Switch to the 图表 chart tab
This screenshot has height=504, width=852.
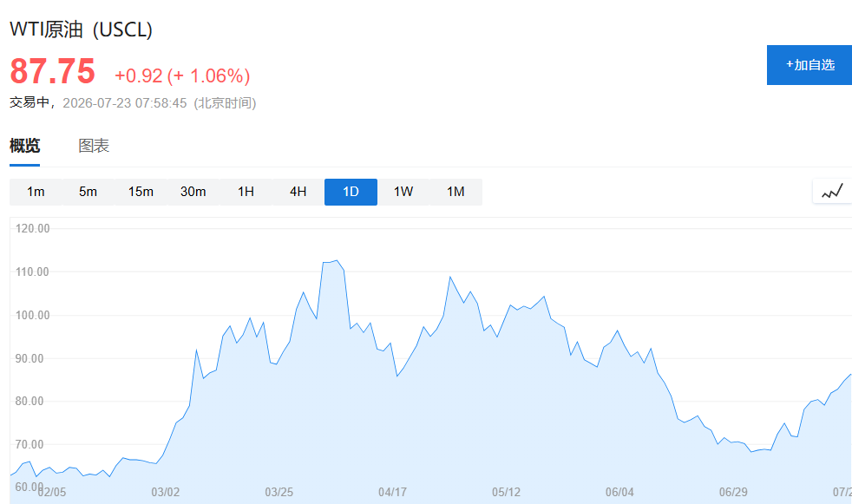(x=94, y=146)
